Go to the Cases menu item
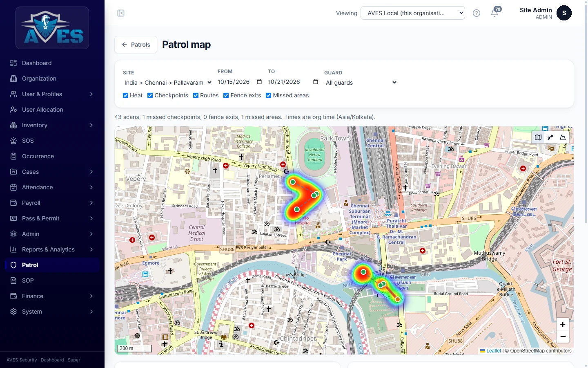Image resolution: width=588 pixels, height=368 pixels. [x=52, y=172]
